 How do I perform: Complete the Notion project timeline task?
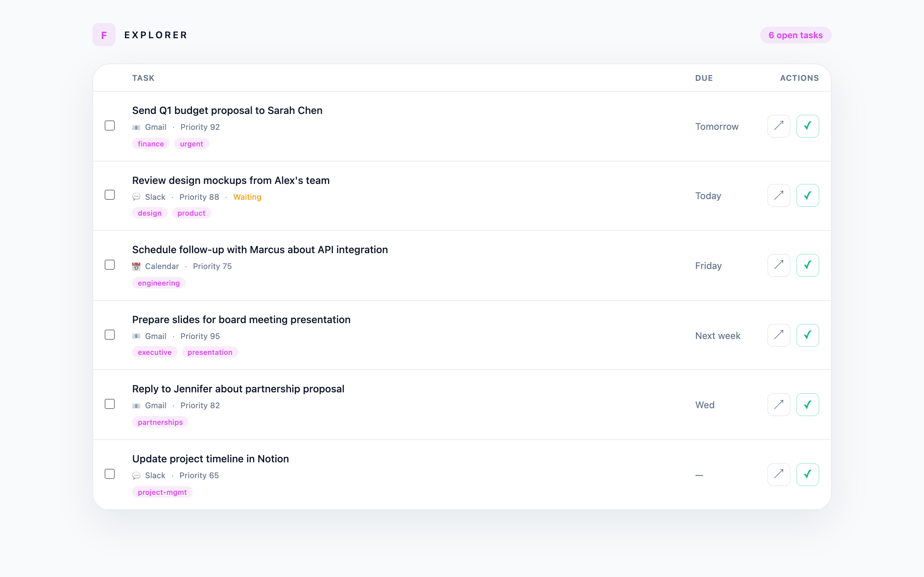(807, 474)
